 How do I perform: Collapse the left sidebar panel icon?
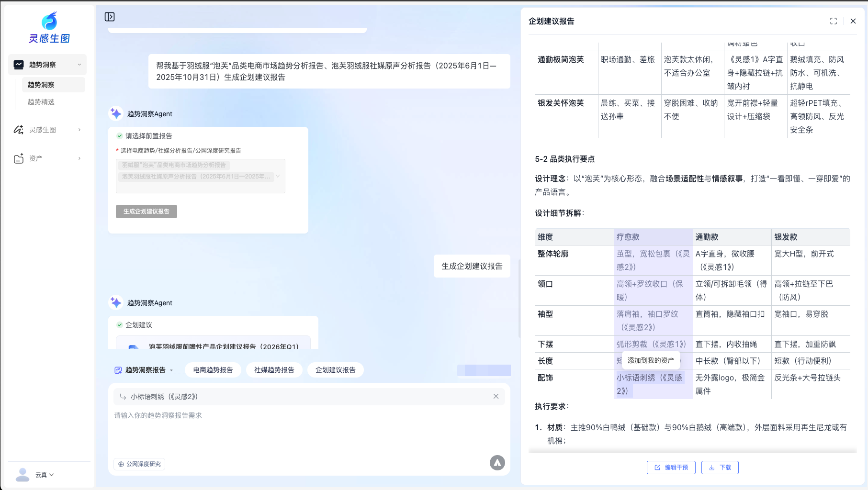[110, 17]
